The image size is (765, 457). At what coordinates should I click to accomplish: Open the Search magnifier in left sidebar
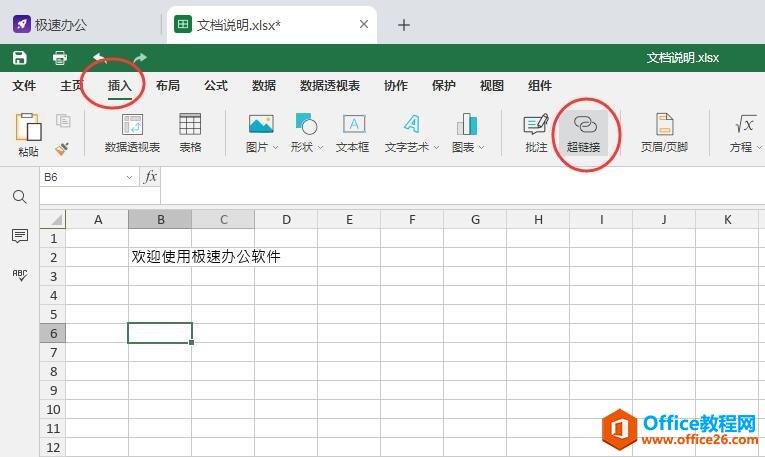(20, 197)
